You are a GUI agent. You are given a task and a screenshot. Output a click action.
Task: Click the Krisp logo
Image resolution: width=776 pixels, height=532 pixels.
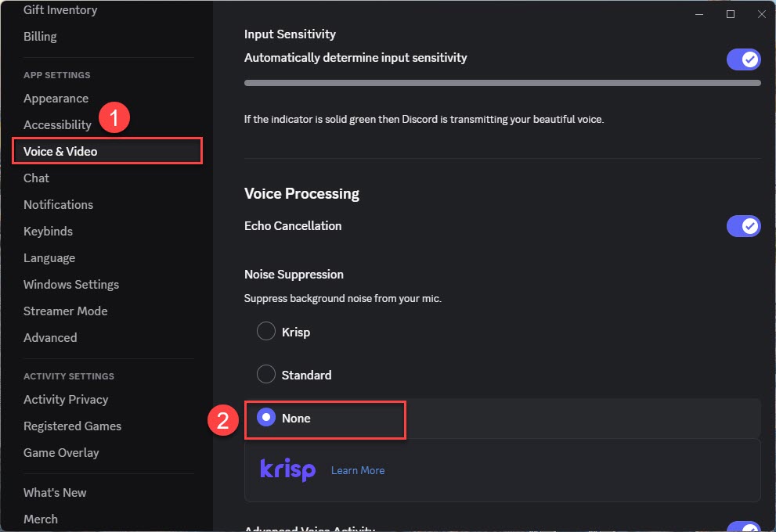click(287, 470)
